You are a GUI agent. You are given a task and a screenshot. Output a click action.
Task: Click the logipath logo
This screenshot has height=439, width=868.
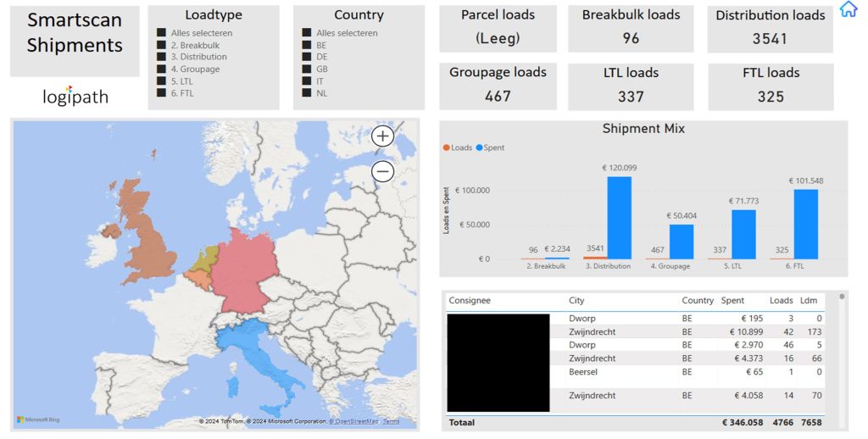(x=75, y=96)
